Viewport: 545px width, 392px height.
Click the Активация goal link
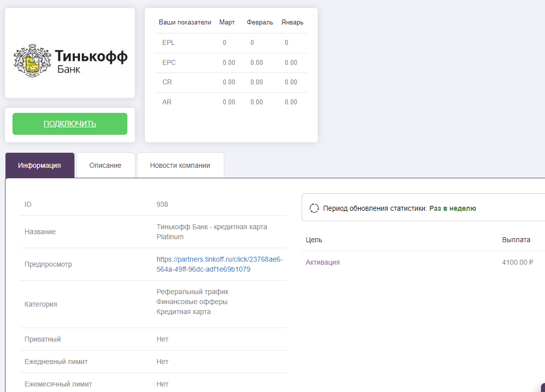coord(323,262)
